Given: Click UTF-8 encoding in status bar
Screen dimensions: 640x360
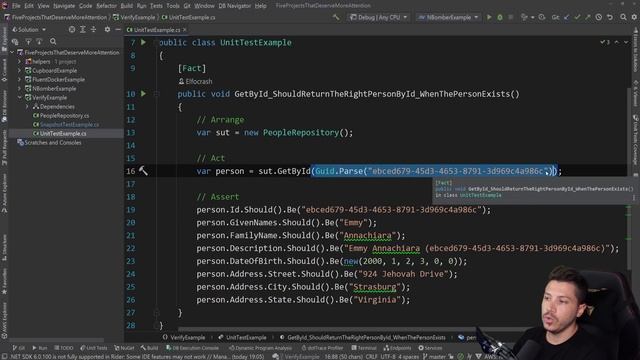Looking at the screenshot, I should click(x=389, y=357).
